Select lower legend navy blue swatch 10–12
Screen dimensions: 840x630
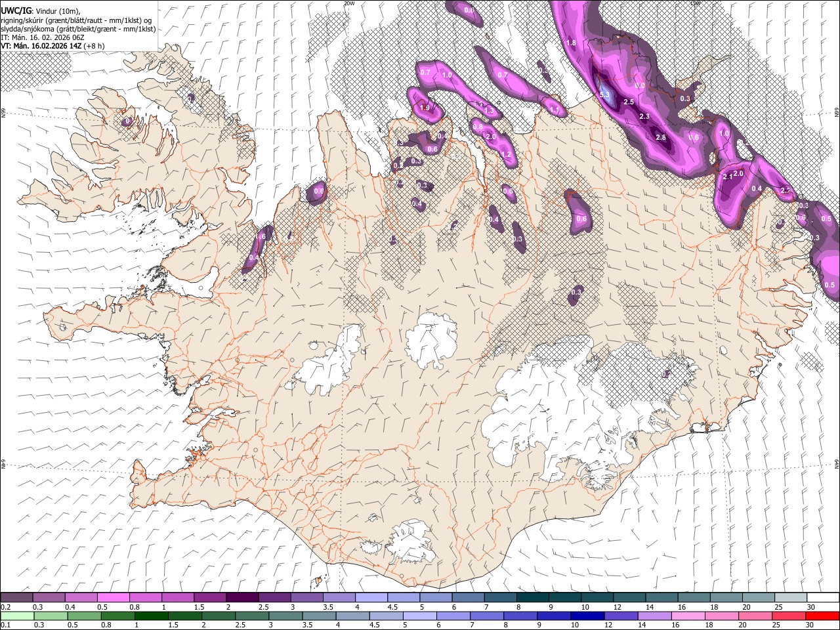coord(587,616)
